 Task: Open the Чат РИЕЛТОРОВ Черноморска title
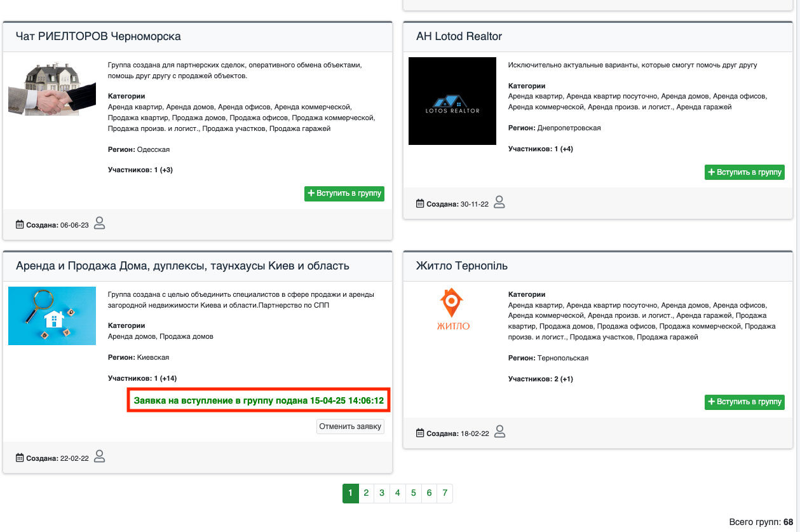click(98, 37)
